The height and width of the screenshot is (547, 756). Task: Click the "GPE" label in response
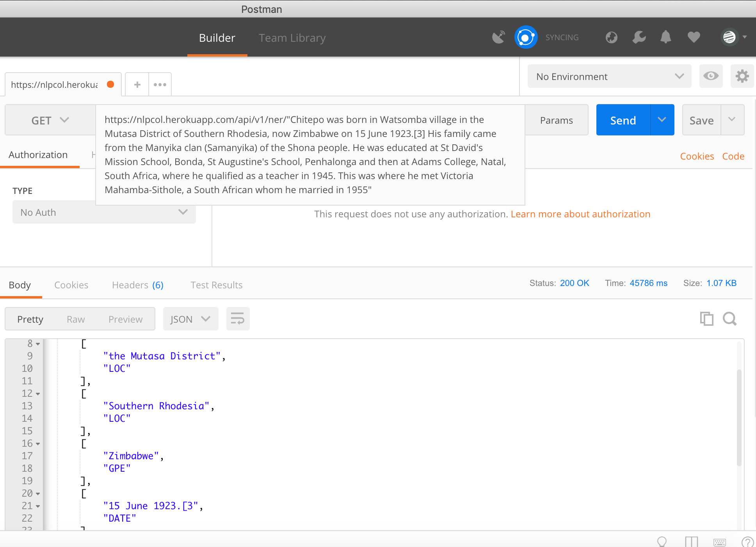(117, 468)
